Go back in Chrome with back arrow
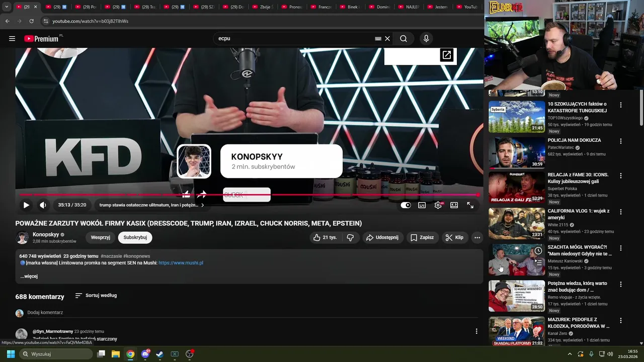 [x=7, y=21]
